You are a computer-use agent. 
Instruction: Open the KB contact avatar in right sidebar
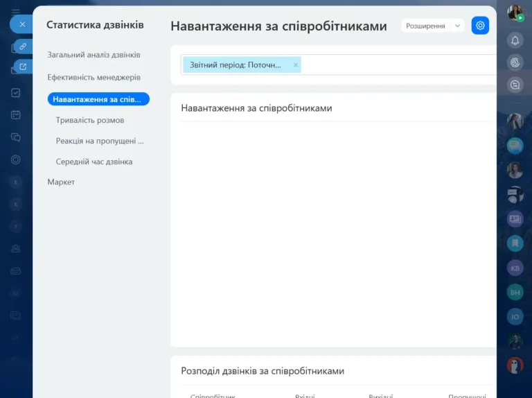pos(515,268)
